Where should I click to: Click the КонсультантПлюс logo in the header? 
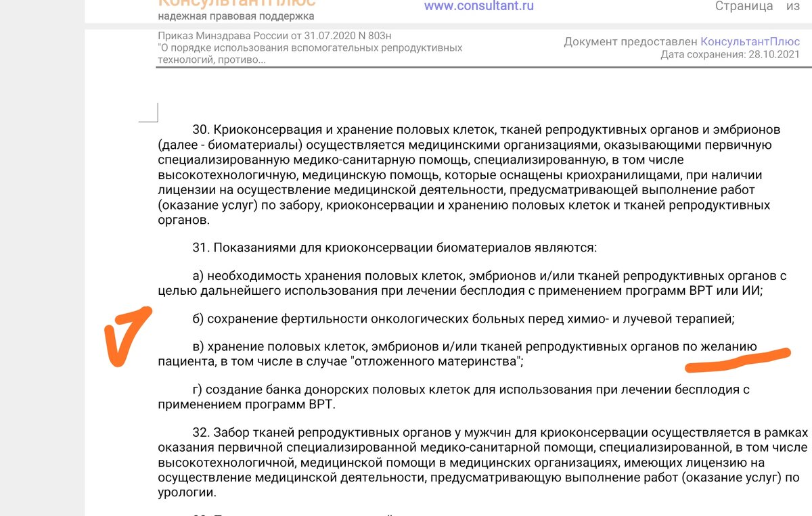[x=236, y=3]
